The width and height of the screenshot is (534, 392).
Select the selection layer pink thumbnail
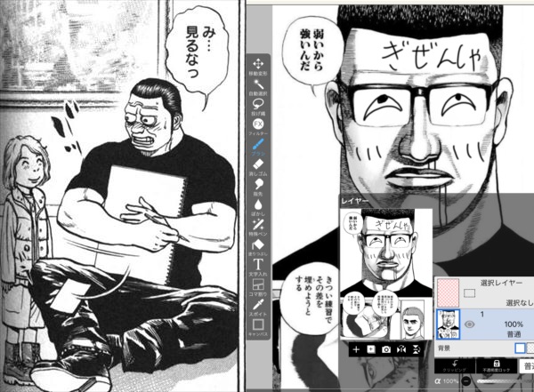tap(448, 293)
